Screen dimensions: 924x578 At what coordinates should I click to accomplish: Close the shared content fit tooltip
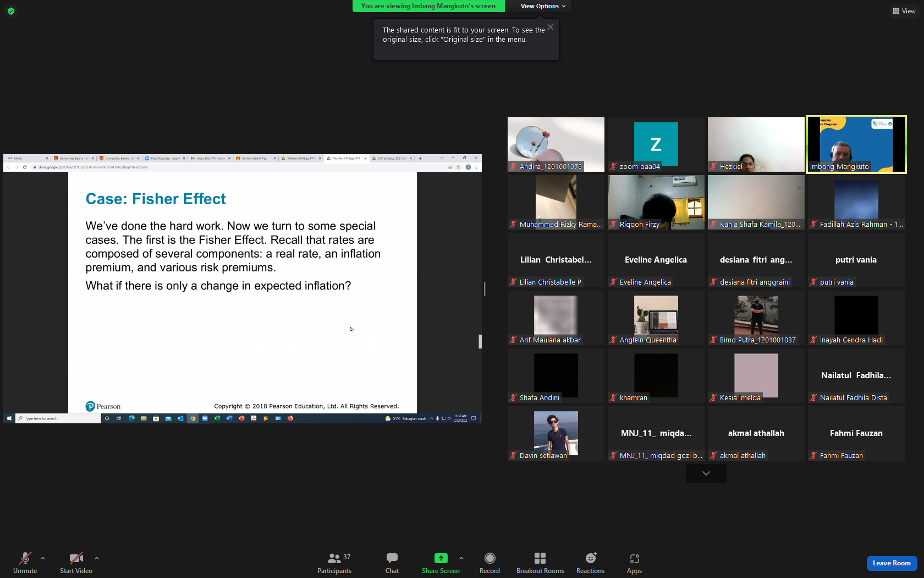pos(551,27)
